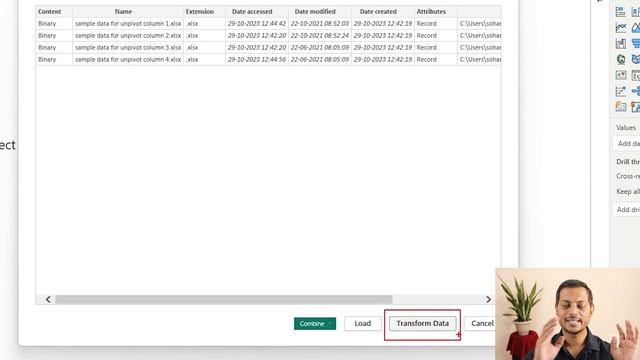Click Record cell in unpivot column 1 row
Viewport: 640px width, 360px height.
436,24
